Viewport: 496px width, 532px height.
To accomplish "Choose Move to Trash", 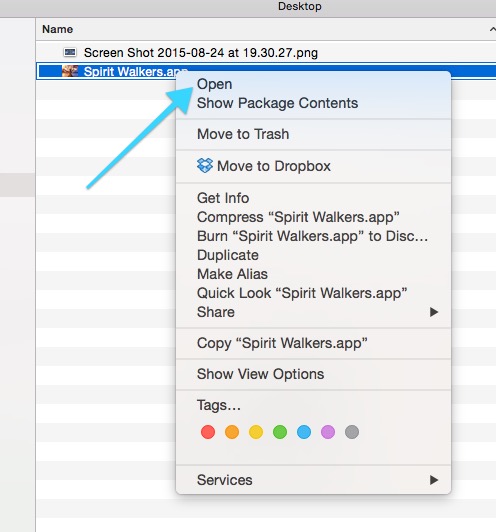I will tap(243, 134).
